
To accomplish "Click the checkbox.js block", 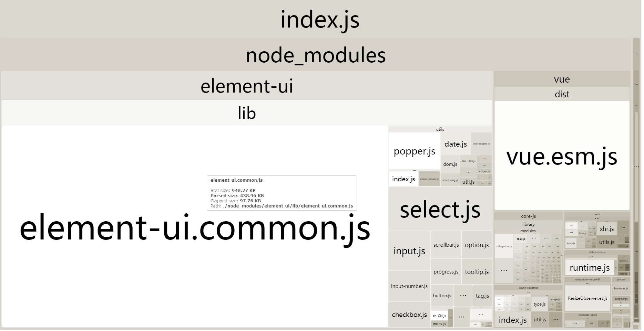I will click(409, 314).
